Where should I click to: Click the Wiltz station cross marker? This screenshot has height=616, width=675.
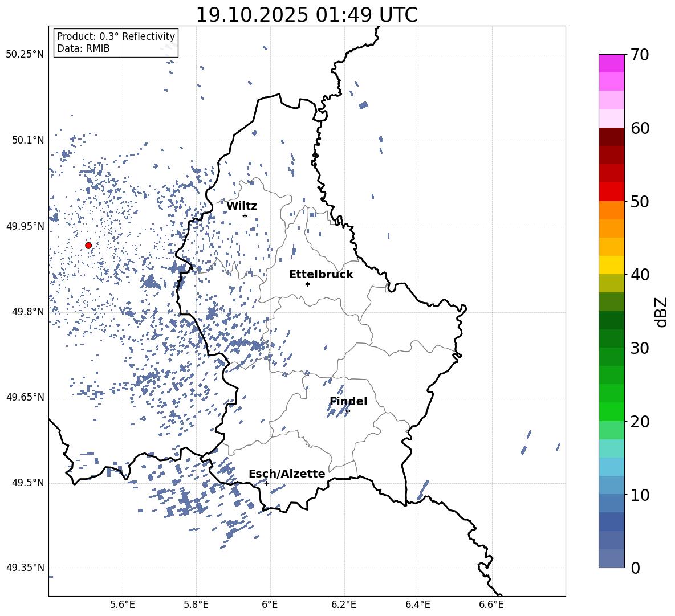245,215
